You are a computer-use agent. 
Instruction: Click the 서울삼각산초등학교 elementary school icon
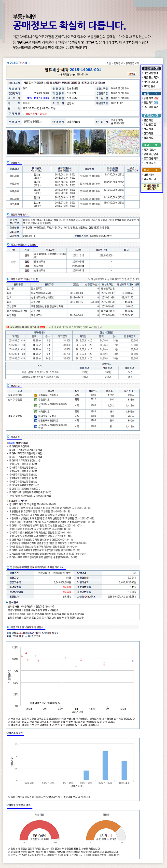coord(36,395)
